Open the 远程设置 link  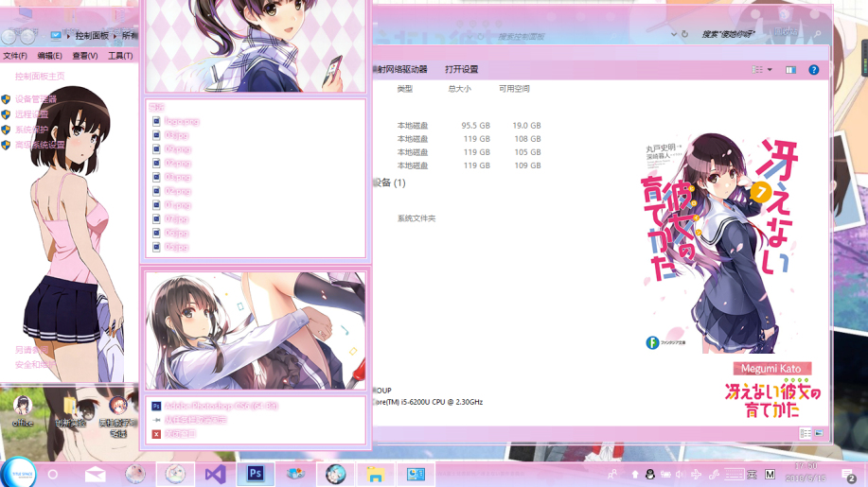point(31,114)
